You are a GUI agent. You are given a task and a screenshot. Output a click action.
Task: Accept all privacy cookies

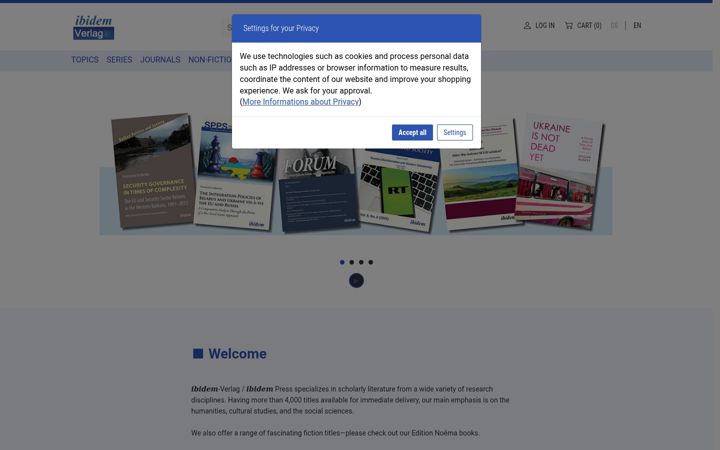(x=412, y=133)
